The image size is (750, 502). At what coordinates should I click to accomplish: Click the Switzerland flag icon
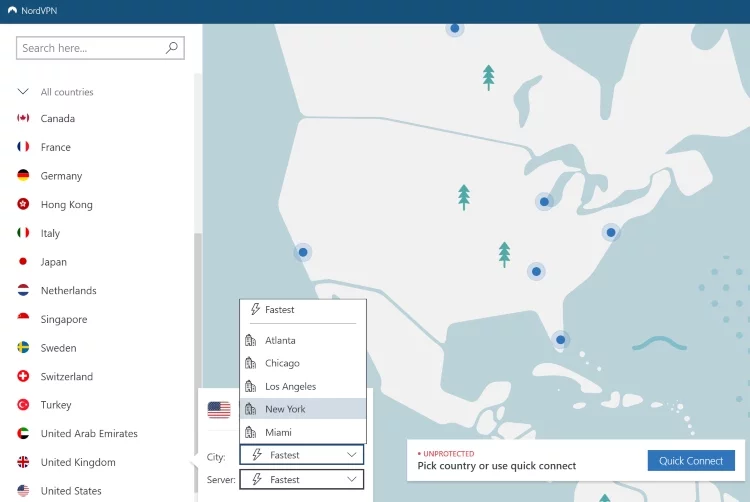[x=23, y=377]
